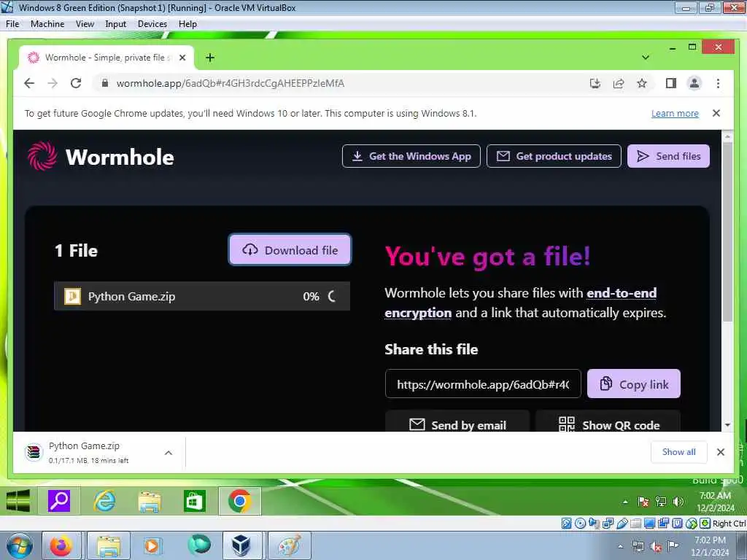Open VirtualBox View menu

(x=85, y=24)
